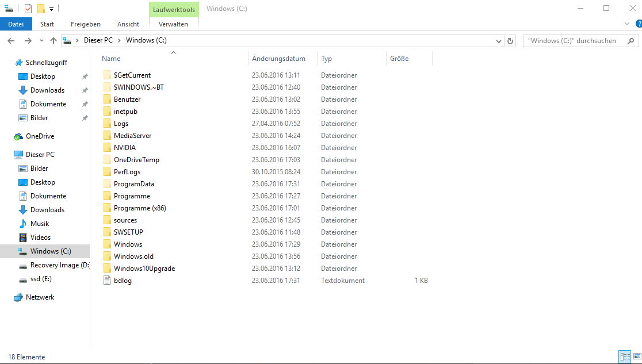Select the Programme (x86) folder name
The image size is (642, 364).
pos(140,208)
